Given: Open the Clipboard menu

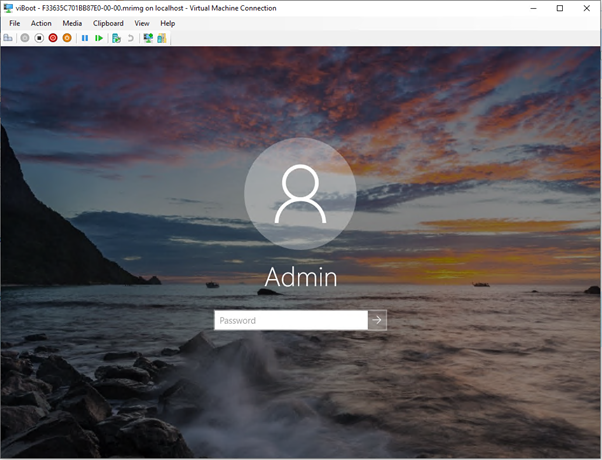Looking at the screenshot, I should [108, 23].
